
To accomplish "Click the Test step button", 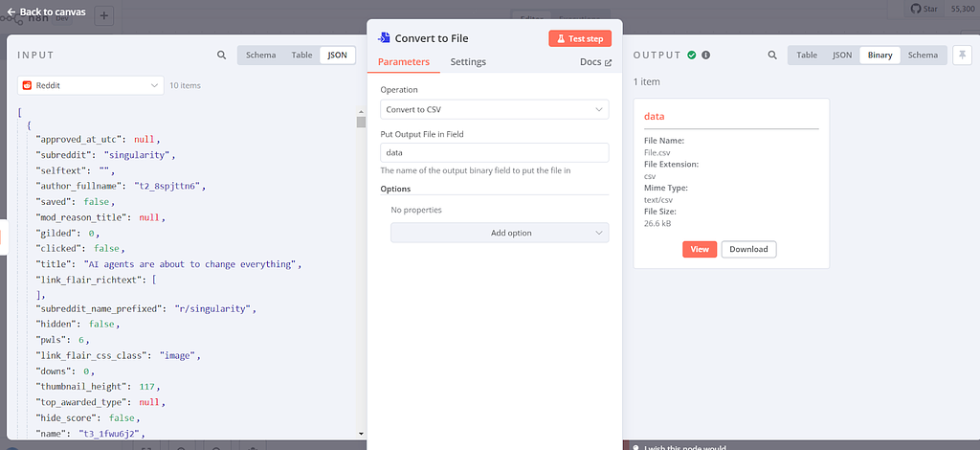I will (579, 38).
